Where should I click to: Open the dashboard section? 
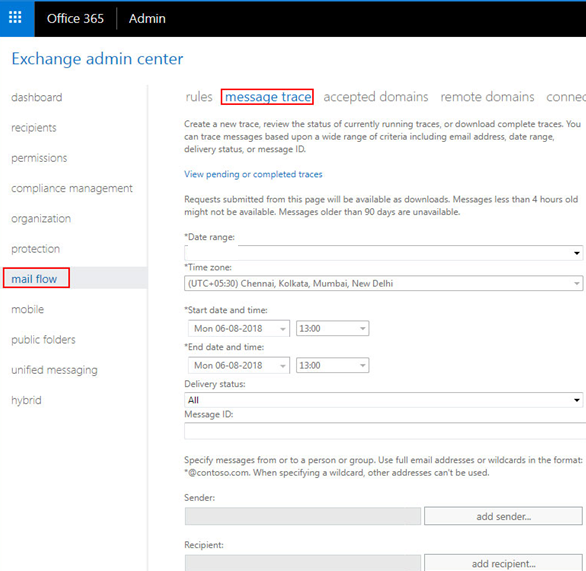(x=37, y=98)
